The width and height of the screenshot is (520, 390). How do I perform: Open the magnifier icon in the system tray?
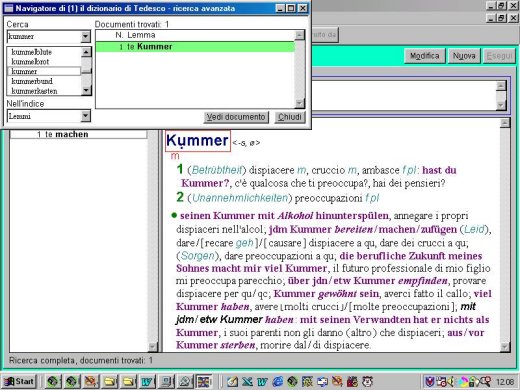tap(485, 381)
